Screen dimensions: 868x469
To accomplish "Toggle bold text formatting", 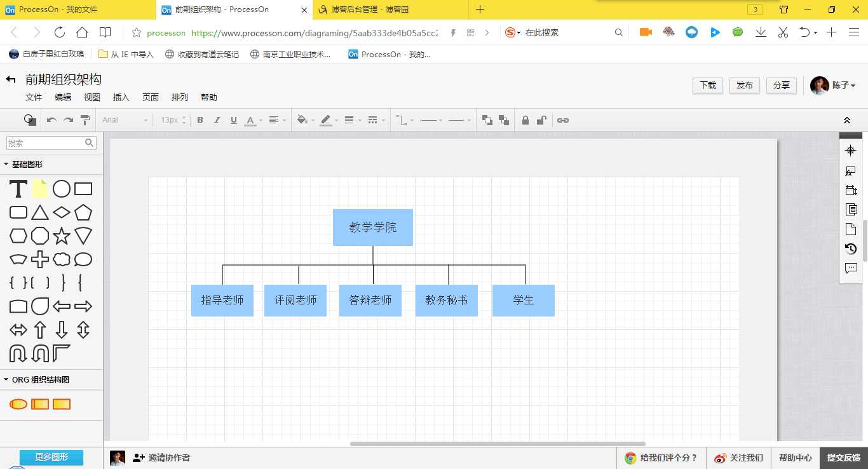I will coord(200,120).
